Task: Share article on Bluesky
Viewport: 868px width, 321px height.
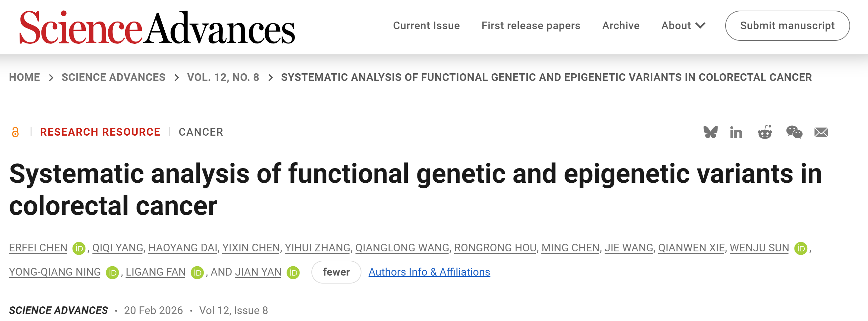Action: click(710, 132)
